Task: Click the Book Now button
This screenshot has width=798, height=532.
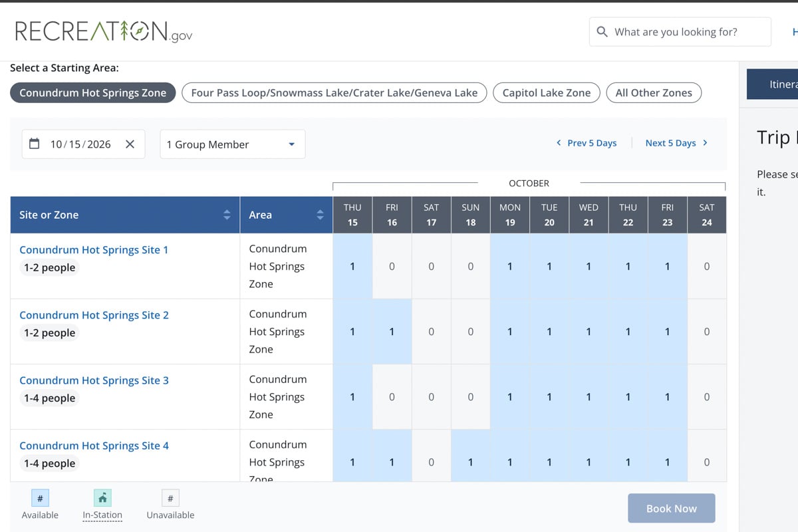Action: tap(672, 509)
